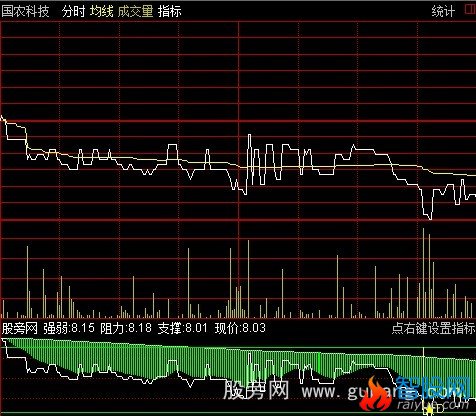This screenshot has height=416, width=476.
Task: Select the 成交量 label
Action: [135, 11]
